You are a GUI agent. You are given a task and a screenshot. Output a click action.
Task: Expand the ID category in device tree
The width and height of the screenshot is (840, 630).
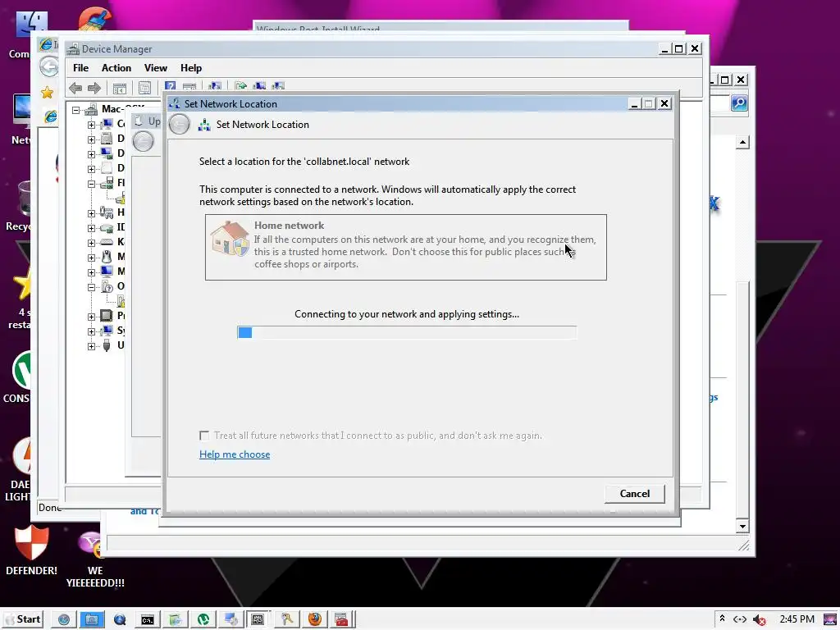point(92,228)
